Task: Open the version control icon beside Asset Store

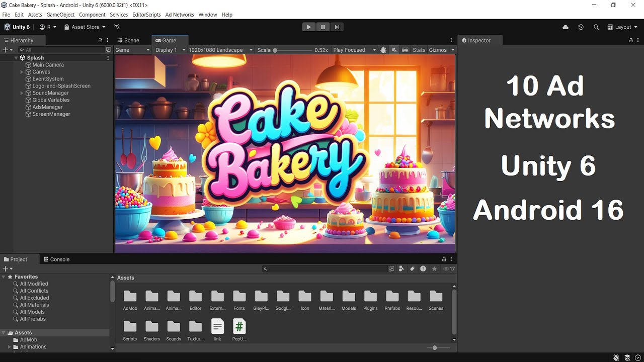Action: point(117,27)
